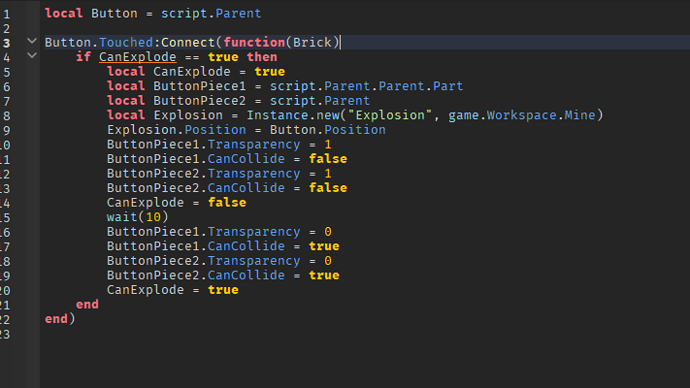Click 'CanExplode = false' assignment
The width and height of the screenshot is (690, 388).
176,203
